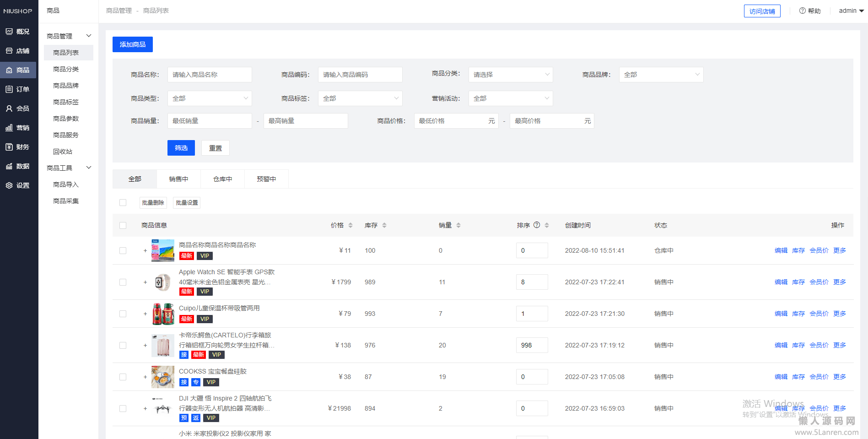This screenshot has height=439, width=868.
Task: Sort the list by 价格 arrows
Action: tap(350, 225)
